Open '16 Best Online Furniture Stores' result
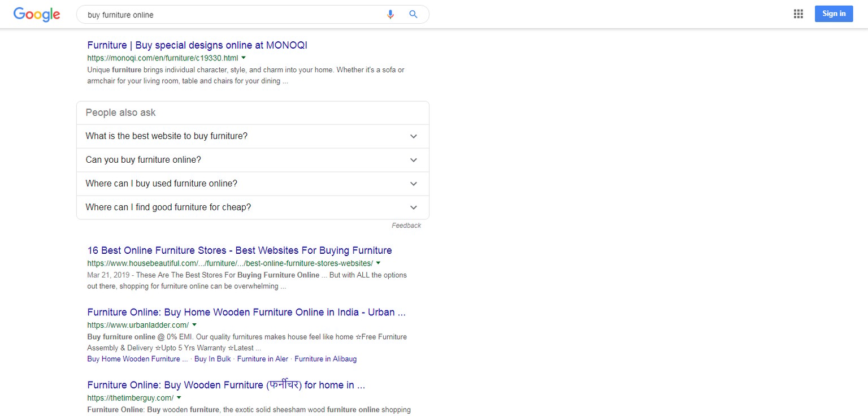This screenshot has width=868, height=416. (240, 250)
